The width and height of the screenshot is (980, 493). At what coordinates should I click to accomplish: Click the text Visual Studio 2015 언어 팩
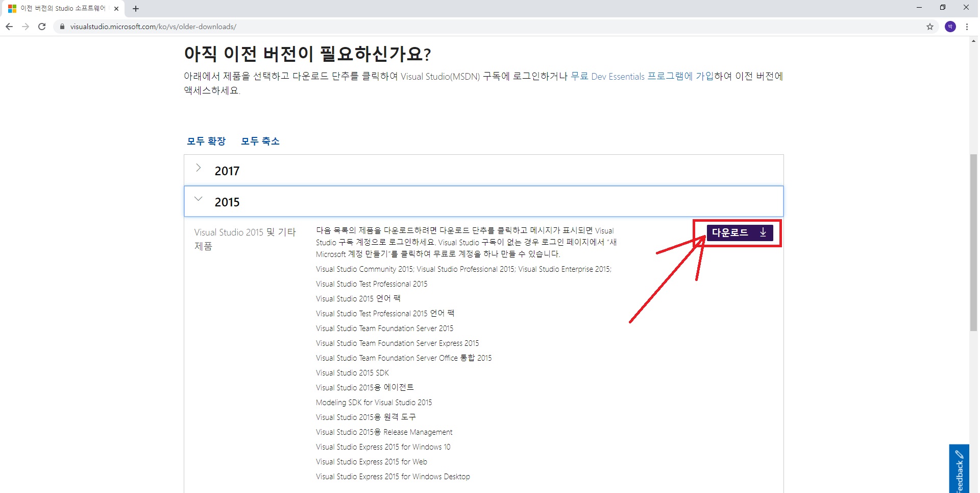pyautogui.click(x=358, y=299)
